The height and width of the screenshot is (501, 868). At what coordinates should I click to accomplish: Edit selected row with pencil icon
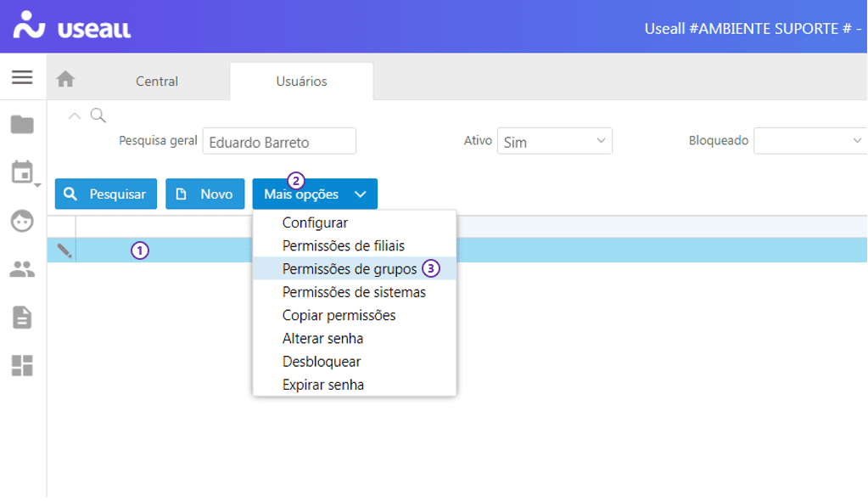[64, 250]
